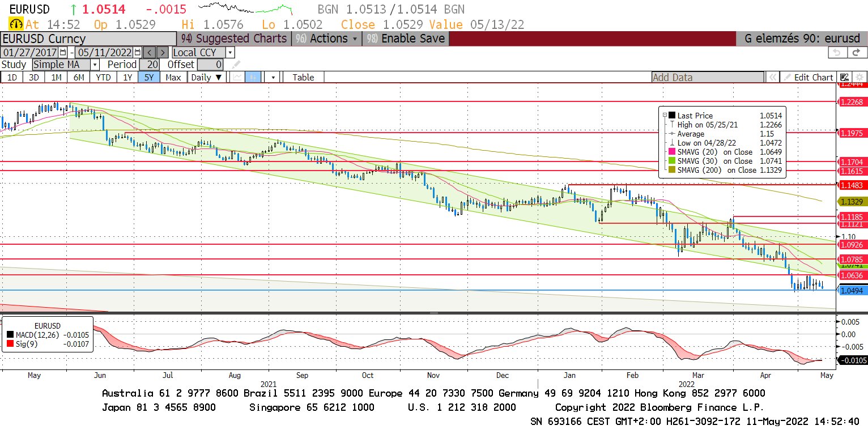Viewport: 868px width, 438px height.
Task: Click the Edit Chart button
Action: click(x=809, y=77)
